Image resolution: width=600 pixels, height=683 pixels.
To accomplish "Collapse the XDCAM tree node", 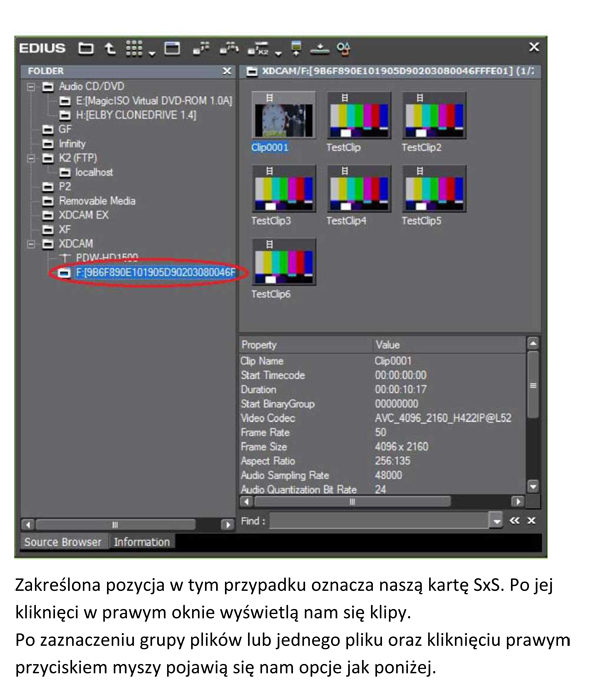I will (x=31, y=243).
